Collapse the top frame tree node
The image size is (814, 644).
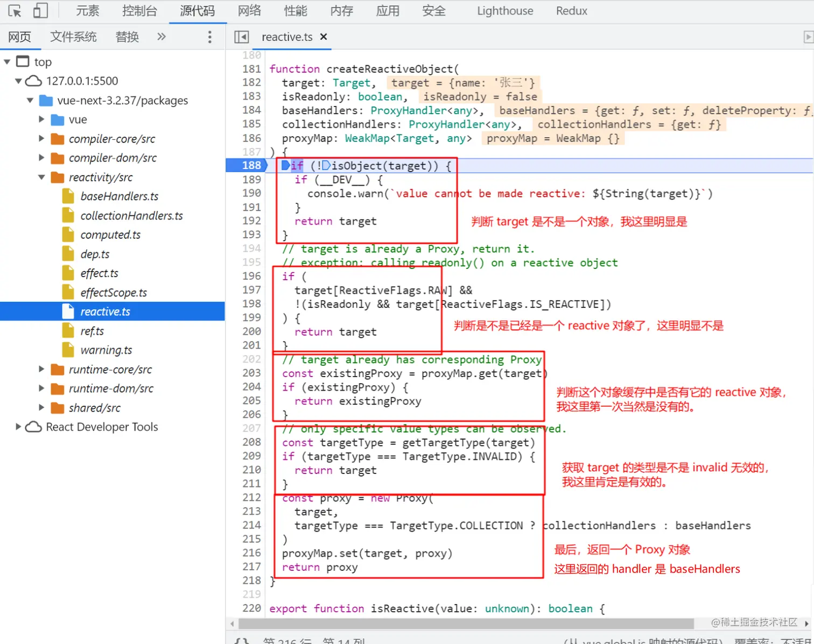[x=7, y=62]
